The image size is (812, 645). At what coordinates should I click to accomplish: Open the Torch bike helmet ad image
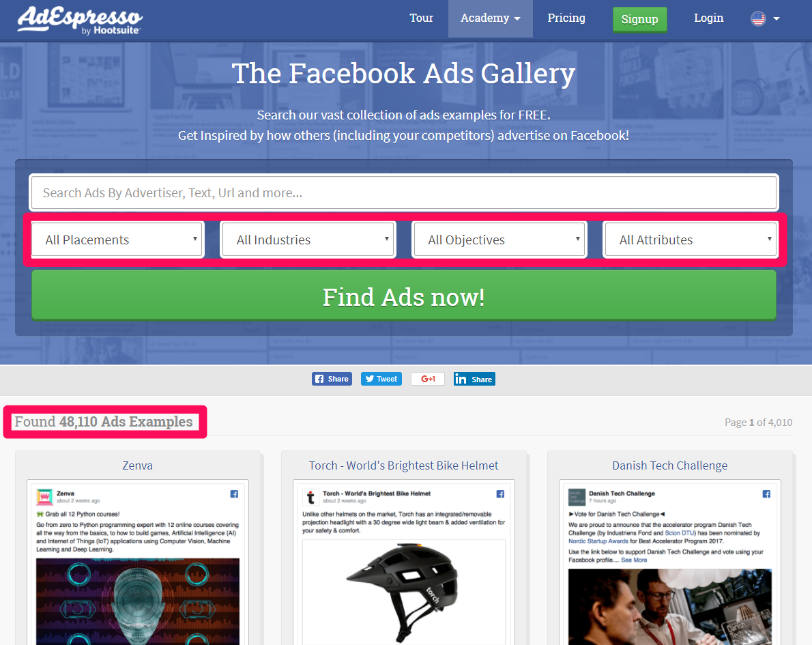pos(404,592)
